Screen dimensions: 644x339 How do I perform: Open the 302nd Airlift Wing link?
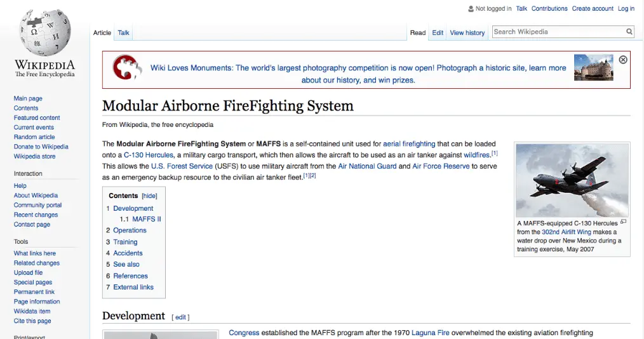(567, 232)
